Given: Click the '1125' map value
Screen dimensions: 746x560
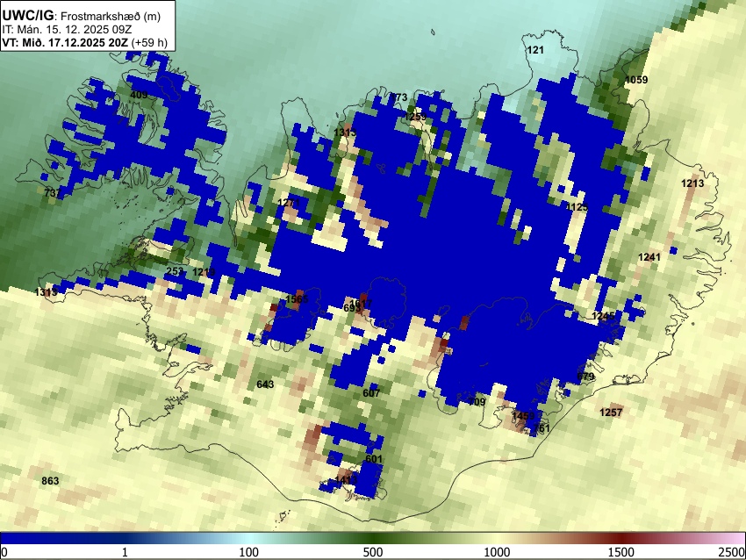Looking at the screenshot, I should (x=577, y=207).
